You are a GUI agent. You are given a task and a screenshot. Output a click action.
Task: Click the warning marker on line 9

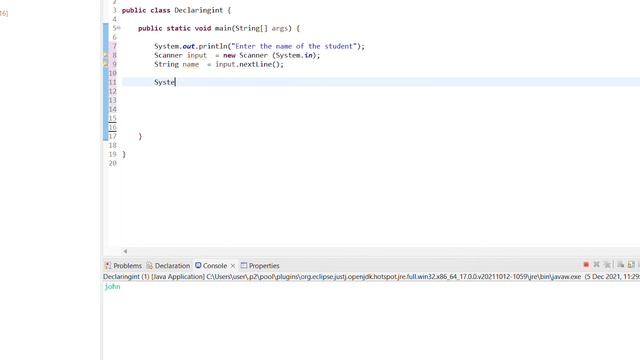coord(106,64)
